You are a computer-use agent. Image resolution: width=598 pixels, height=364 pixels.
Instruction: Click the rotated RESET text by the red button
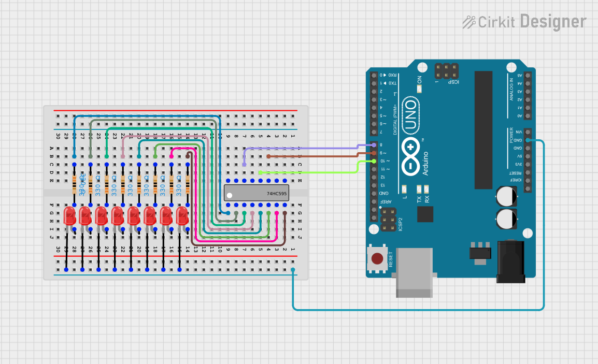(x=391, y=259)
